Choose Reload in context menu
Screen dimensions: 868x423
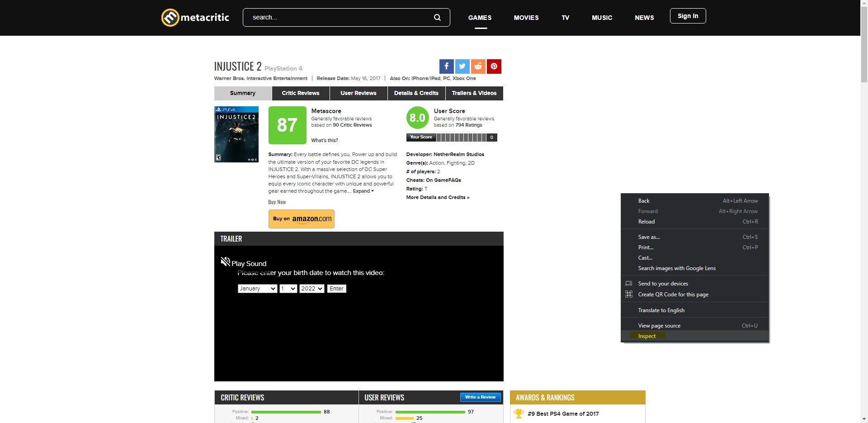click(x=695, y=222)
